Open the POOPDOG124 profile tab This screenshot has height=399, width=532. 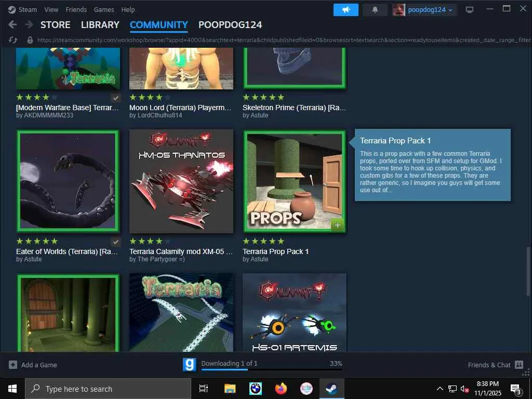[230, 25]
